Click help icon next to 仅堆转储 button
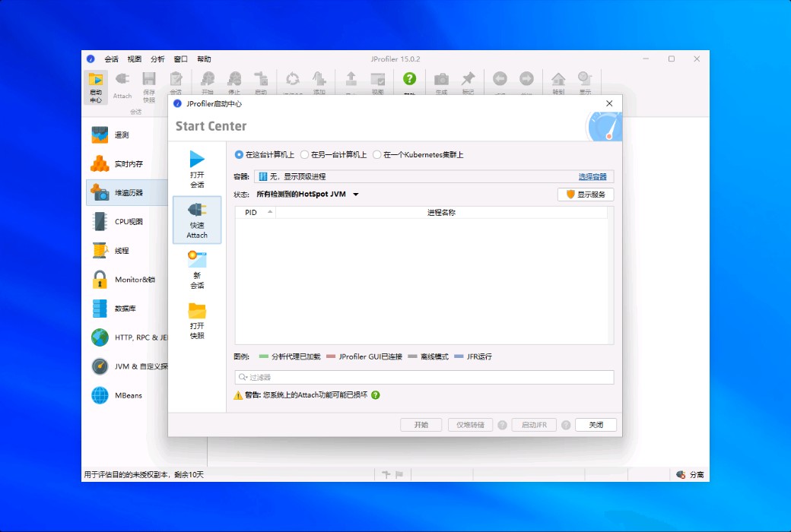The width and height of the screenshot is (791, 532). pyautogui.click(x=502, y=425)
